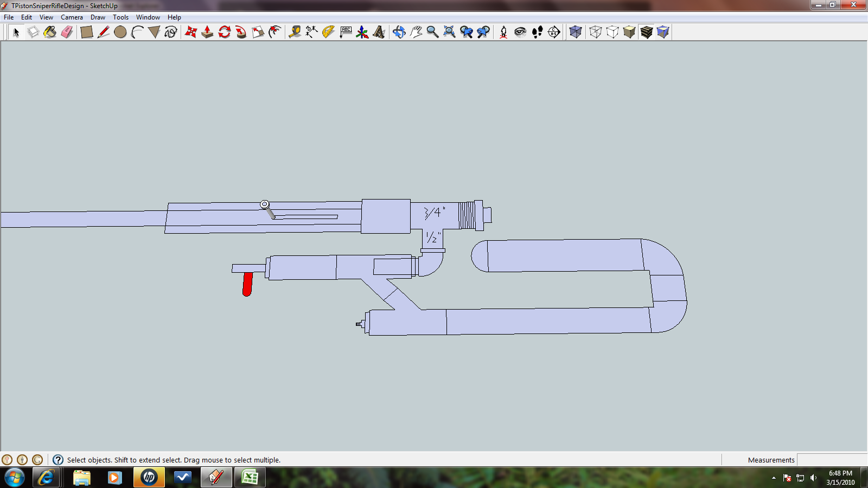Pick the Eraser tool

[67, 32]
